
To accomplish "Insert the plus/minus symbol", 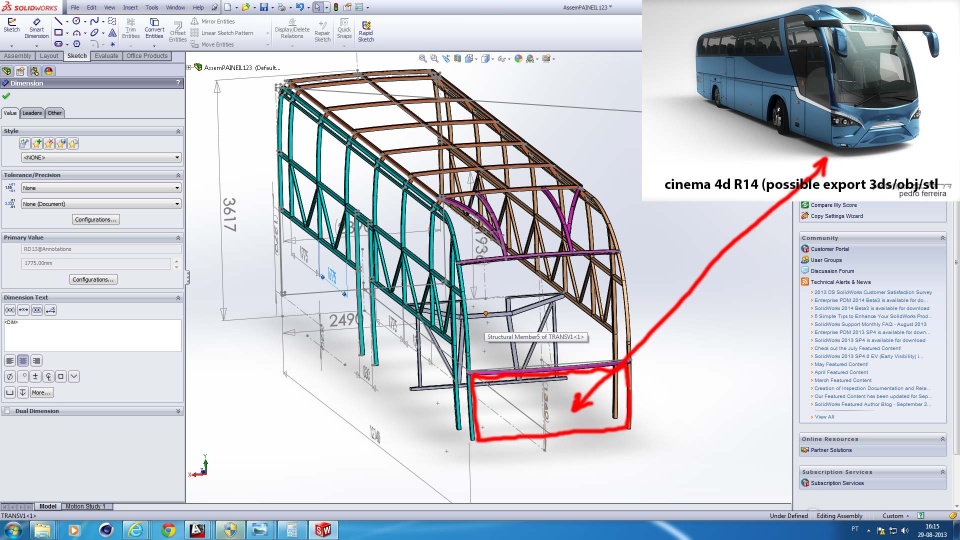I will 36,377.
